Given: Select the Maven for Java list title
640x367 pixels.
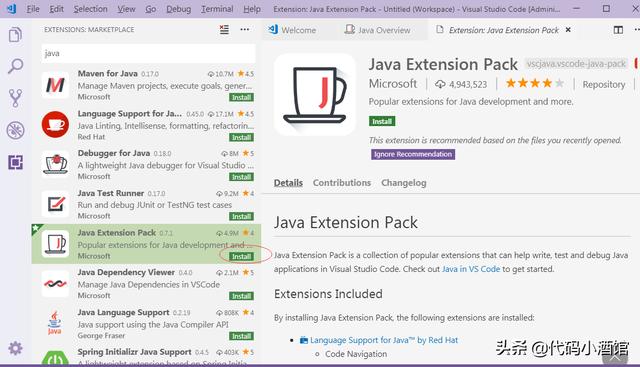Looking at the screenshot, I should tap(107, 73).
